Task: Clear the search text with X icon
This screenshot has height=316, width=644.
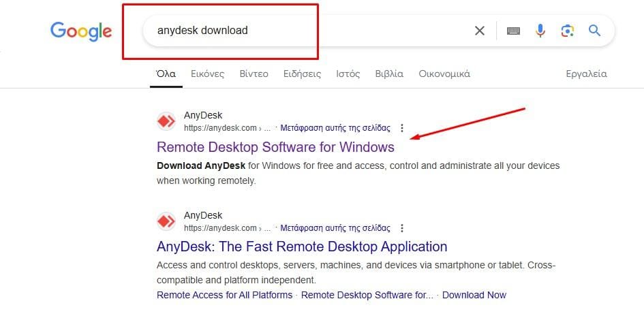Action: pyautogui.click(x=480, y=31)
